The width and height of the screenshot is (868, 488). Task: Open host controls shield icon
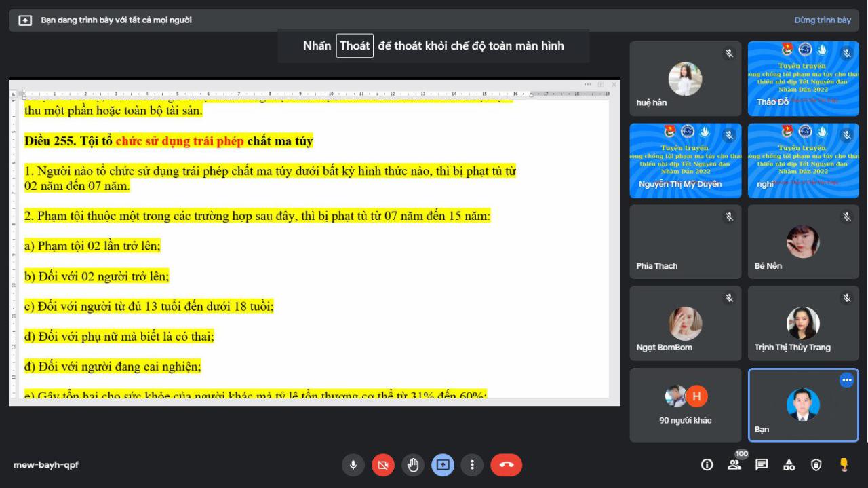coord(816,465)
